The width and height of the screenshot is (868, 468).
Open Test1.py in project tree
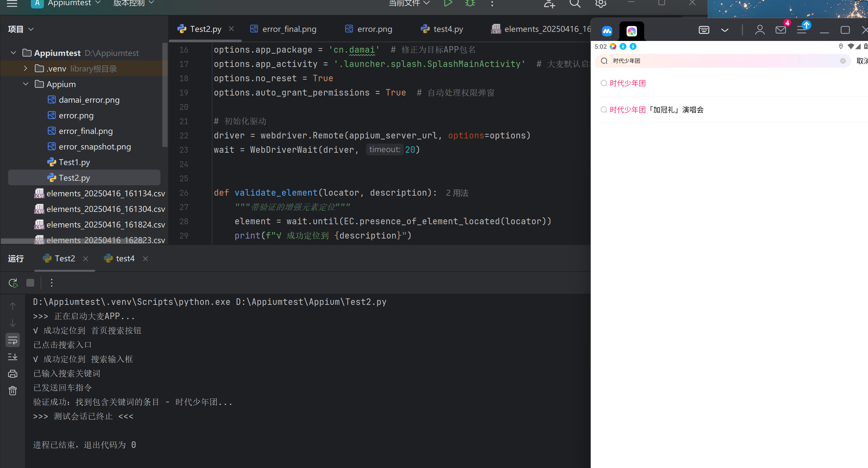point(74,162)
